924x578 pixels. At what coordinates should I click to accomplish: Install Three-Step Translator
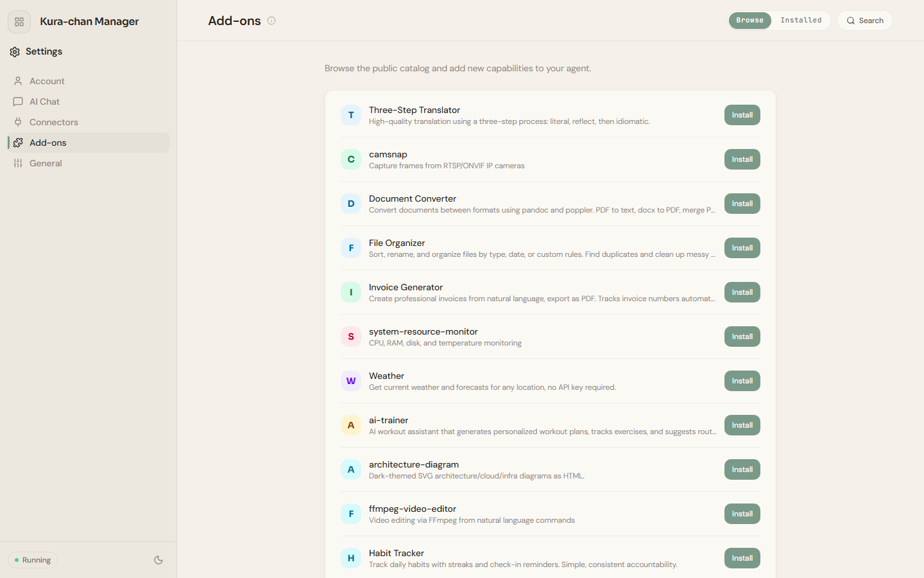pyautogui.click(x=742, y=115)
